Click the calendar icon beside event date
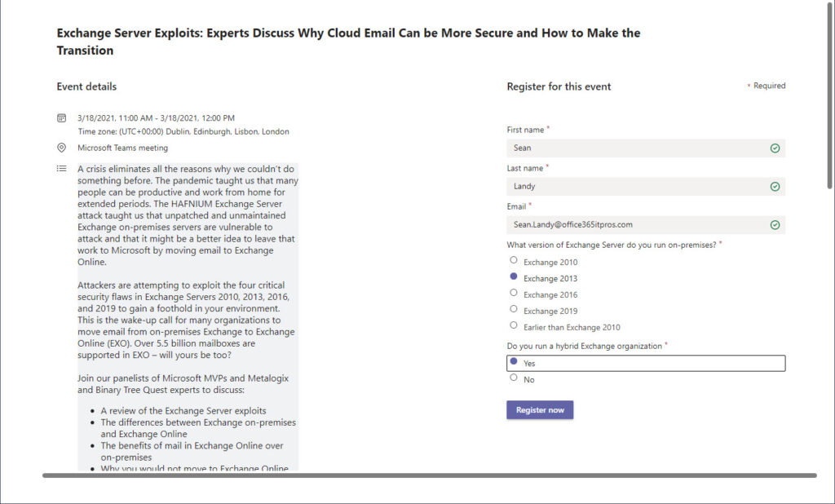 (x=62, y=117)
